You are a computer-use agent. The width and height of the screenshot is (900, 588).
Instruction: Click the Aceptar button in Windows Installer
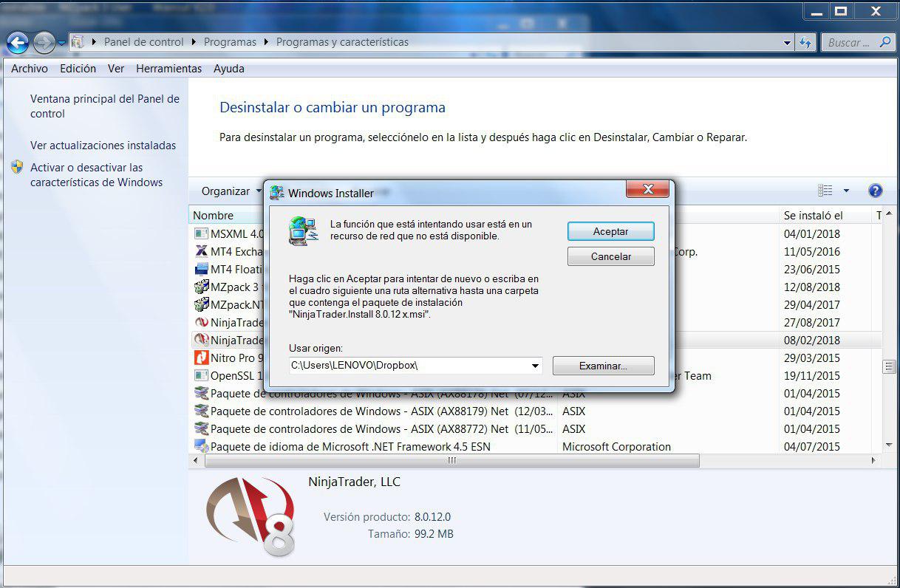coord(610,231)
